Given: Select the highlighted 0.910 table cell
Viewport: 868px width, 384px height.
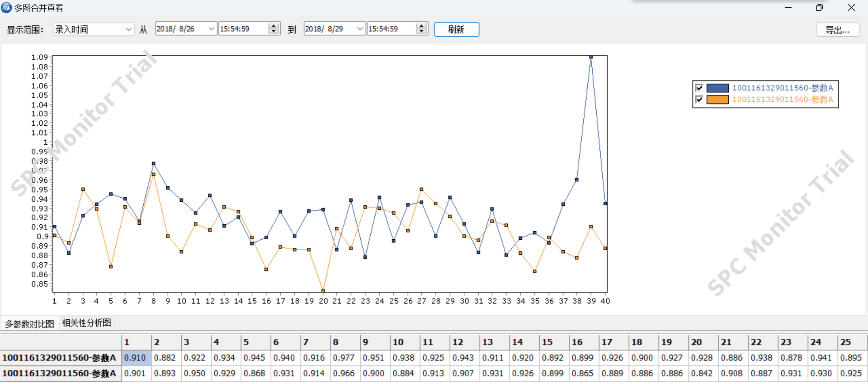Looking at the screenshot, I should 136,358.
